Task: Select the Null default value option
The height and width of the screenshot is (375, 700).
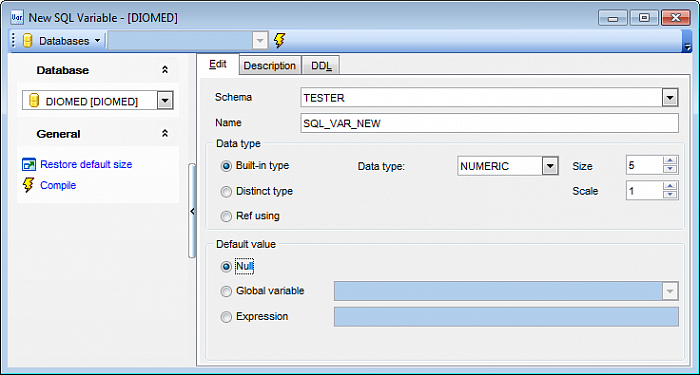Action: (x=227, y=267)
